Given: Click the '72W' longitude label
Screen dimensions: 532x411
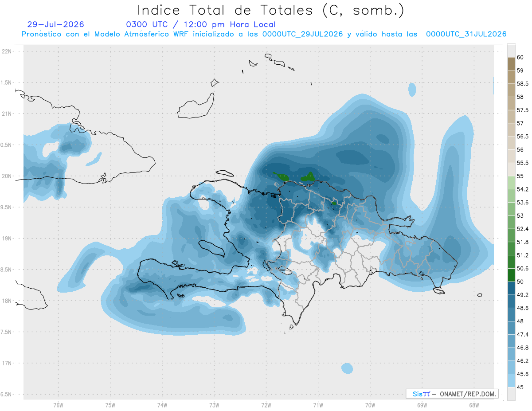Looking at the screenshot, I should point(266,405).
